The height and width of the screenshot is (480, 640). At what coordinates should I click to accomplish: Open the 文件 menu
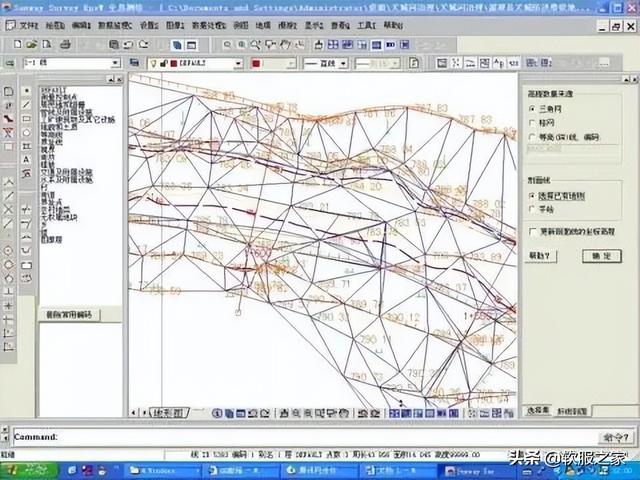[x=29, y=26]
